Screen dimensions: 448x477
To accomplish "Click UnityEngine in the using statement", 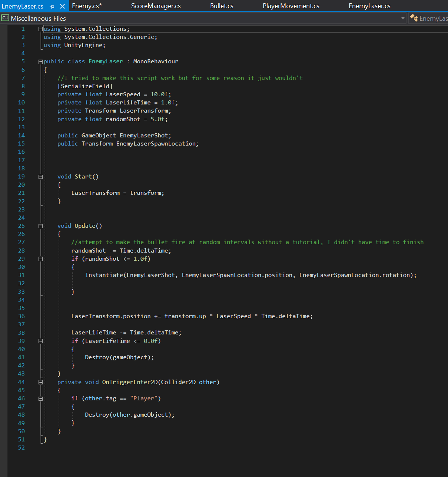I will (x=83, y=45).
